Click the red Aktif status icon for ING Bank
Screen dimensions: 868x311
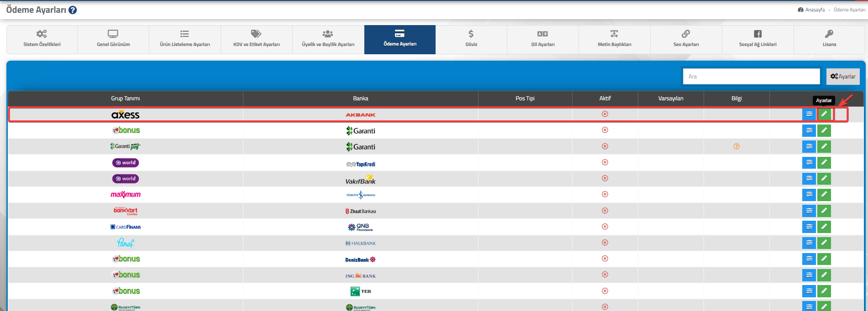pos(605,275)
